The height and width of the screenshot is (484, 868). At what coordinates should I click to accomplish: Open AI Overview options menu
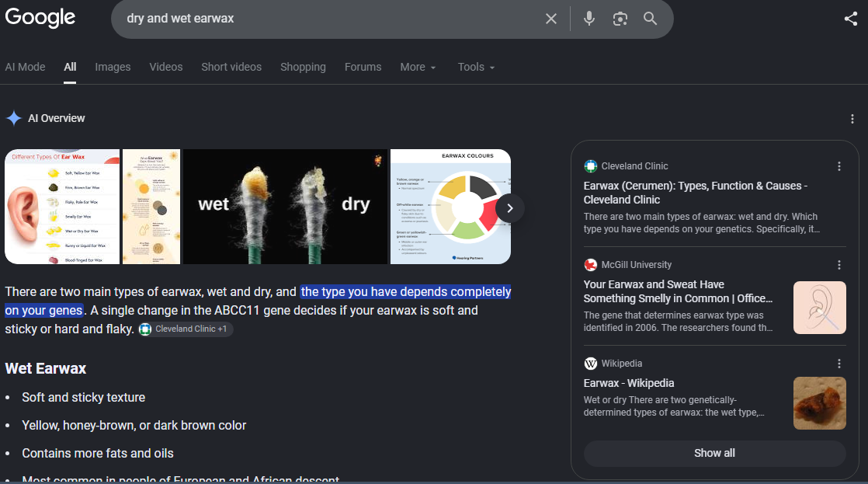coord(852,119)
